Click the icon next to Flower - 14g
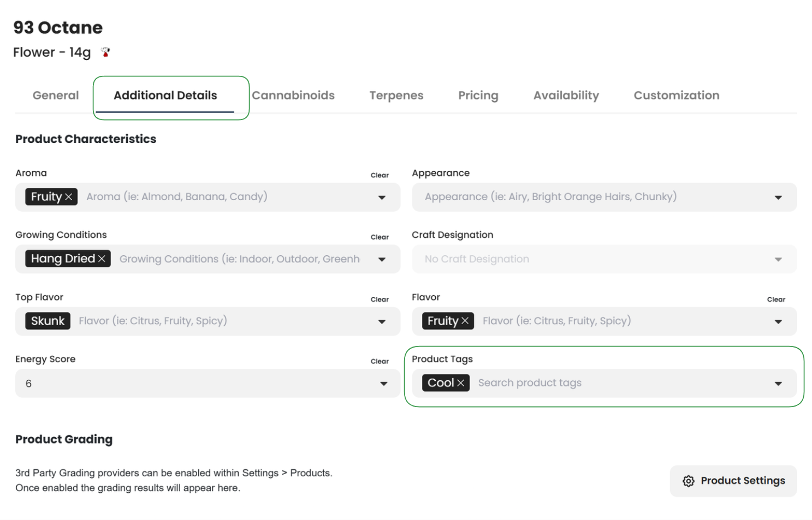Viewport: 812px width, 520px height. pyautogui.click(x=105, y=52)
